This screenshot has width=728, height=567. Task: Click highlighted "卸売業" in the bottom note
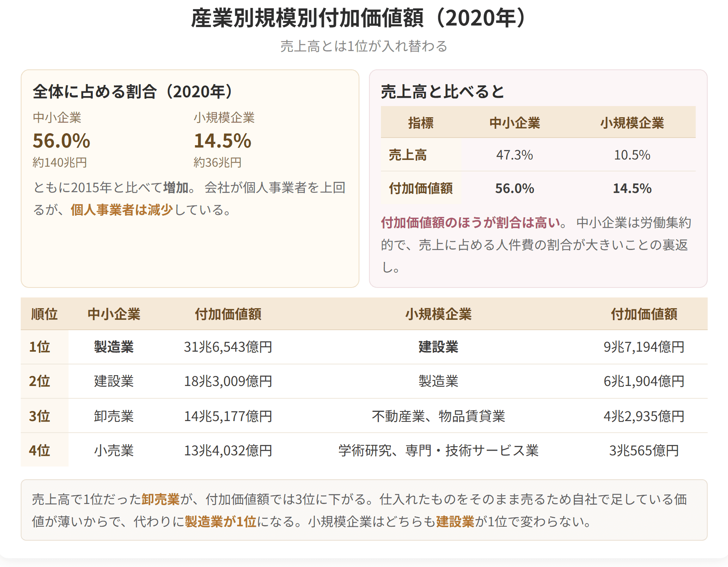(x=161, y=499)
